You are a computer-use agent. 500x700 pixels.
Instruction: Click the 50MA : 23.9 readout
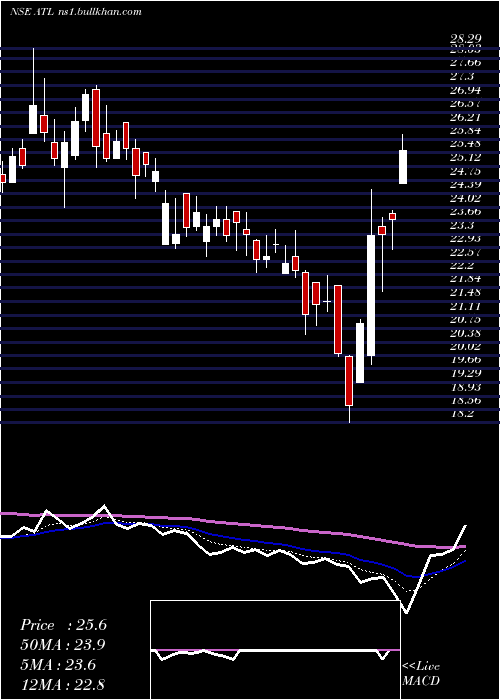click(x=63, y=645)
